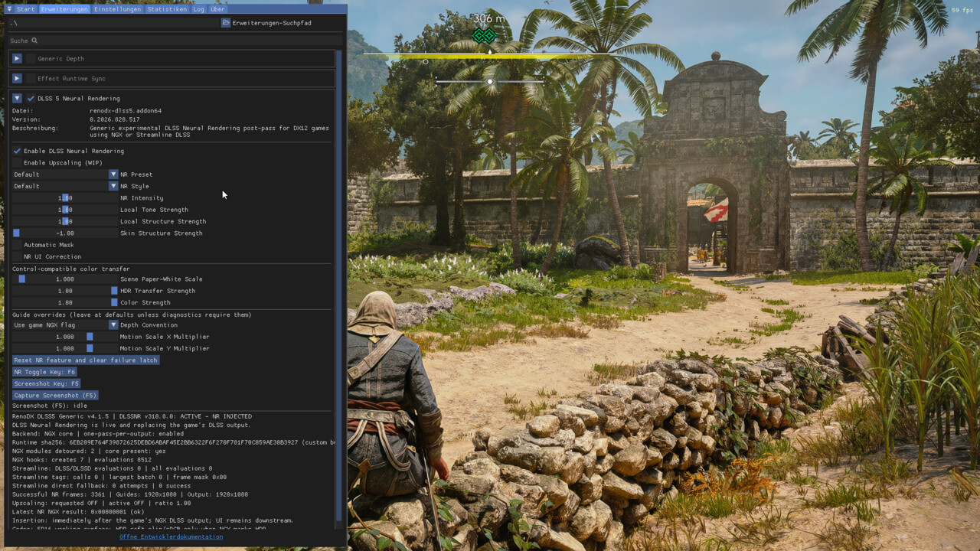Screen dimensions: 980x551
Task: Click the add-on list vertical scrollbar
Action: pyautogui.click(x=339, y=289)
